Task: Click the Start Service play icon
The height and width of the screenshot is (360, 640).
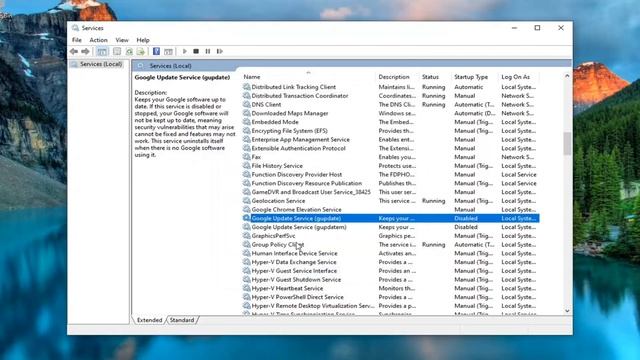Action: pyautogui.click(x=184, y=51)
